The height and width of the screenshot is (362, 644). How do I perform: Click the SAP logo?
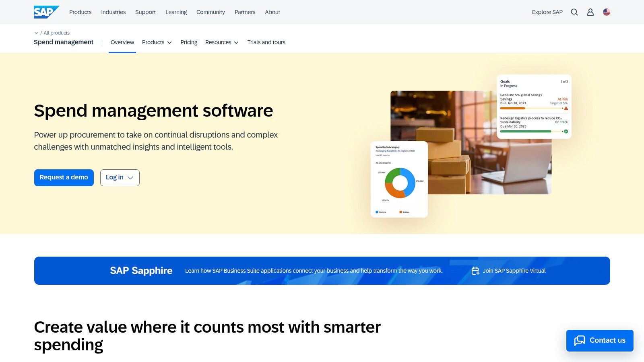46,12
